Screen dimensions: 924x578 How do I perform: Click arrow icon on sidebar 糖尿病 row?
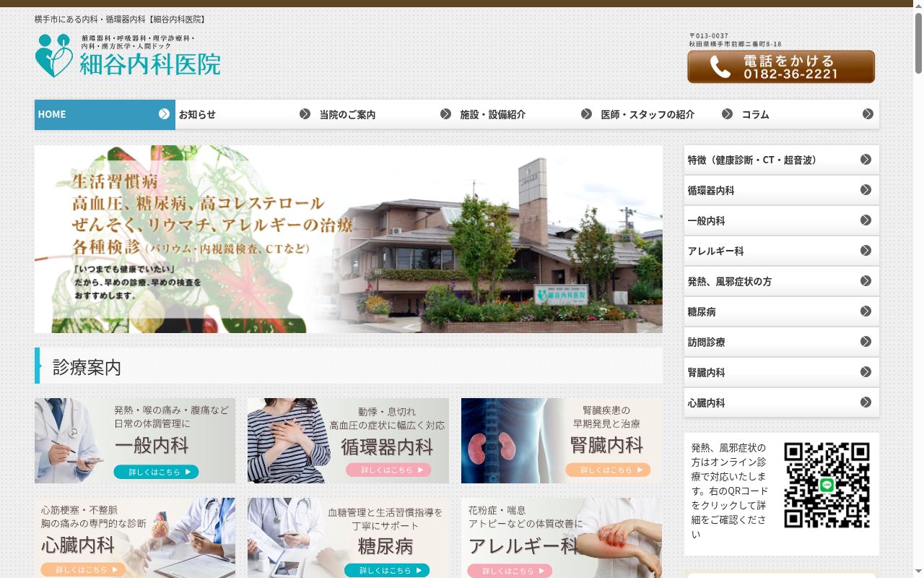click(x=866, y=311)
